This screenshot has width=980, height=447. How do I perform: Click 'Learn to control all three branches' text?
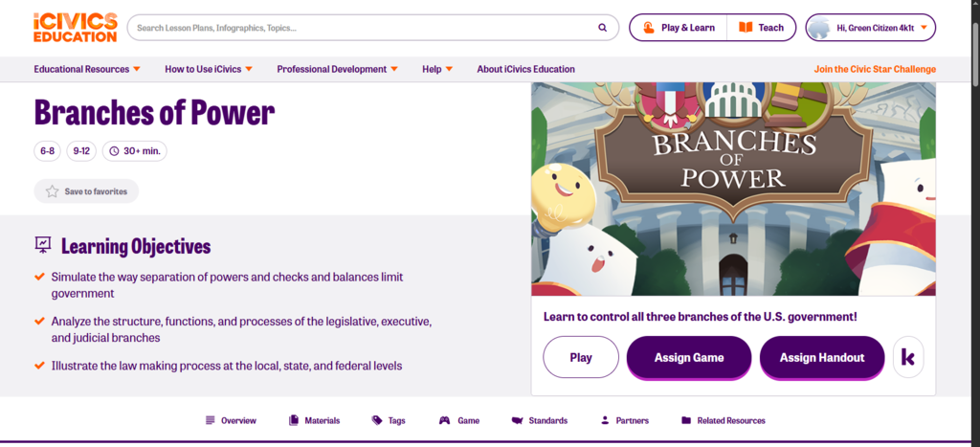(x=700, y=317)
